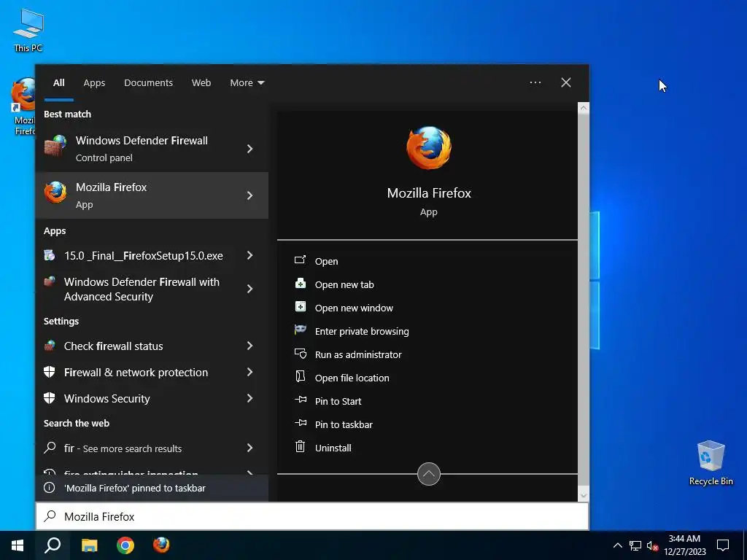Click the preview pane scrollbar up arrow

point(584,108)
